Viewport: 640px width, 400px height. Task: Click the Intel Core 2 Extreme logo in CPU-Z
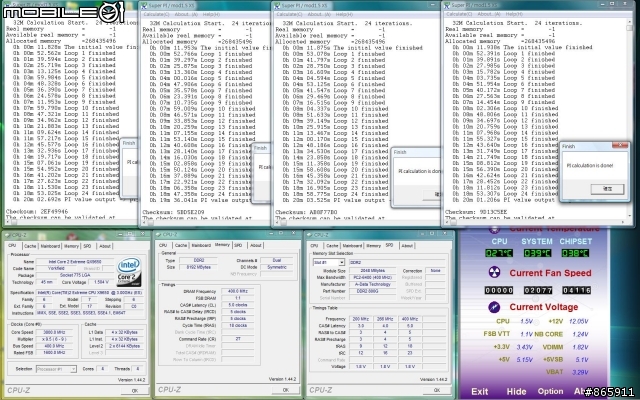click(x=129, y=272)
